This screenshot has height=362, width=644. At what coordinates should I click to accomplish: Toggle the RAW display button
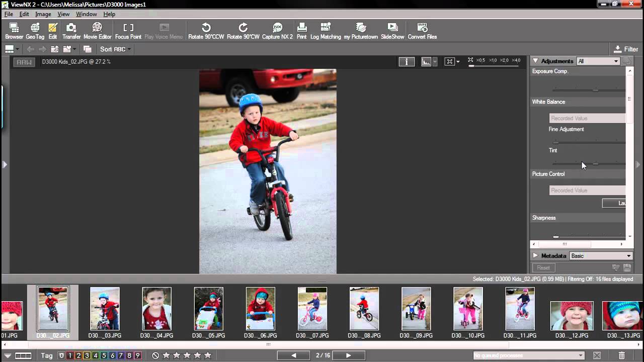coord(24,62)
